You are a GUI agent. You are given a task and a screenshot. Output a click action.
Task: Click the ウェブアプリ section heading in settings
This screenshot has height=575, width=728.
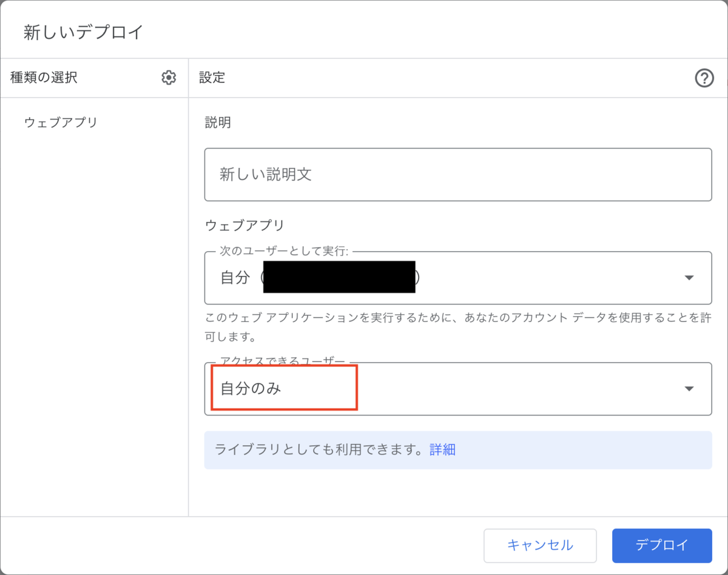click(244, 225)
